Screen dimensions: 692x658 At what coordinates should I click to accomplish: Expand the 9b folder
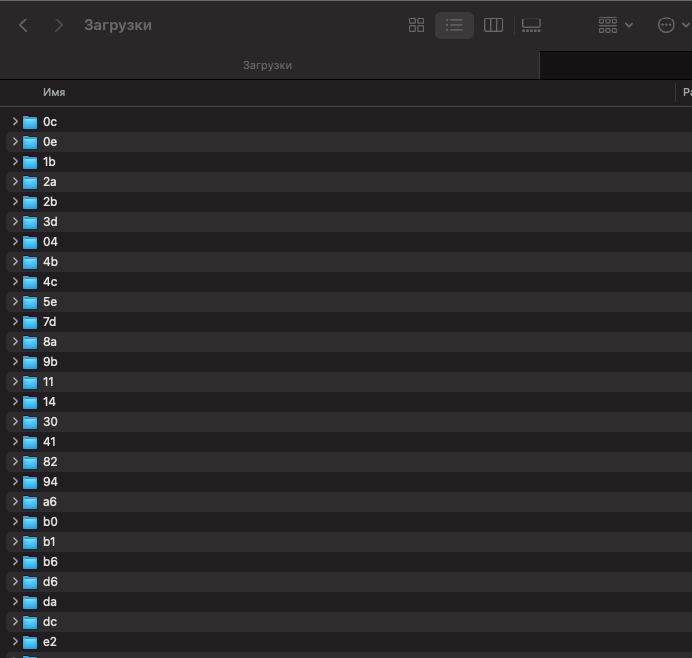pyautogui.click(x=15, y=361)
